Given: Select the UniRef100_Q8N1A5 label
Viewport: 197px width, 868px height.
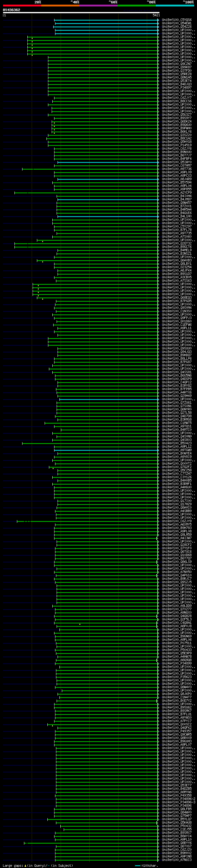Looking at the screenshot, I should [176, 78].
